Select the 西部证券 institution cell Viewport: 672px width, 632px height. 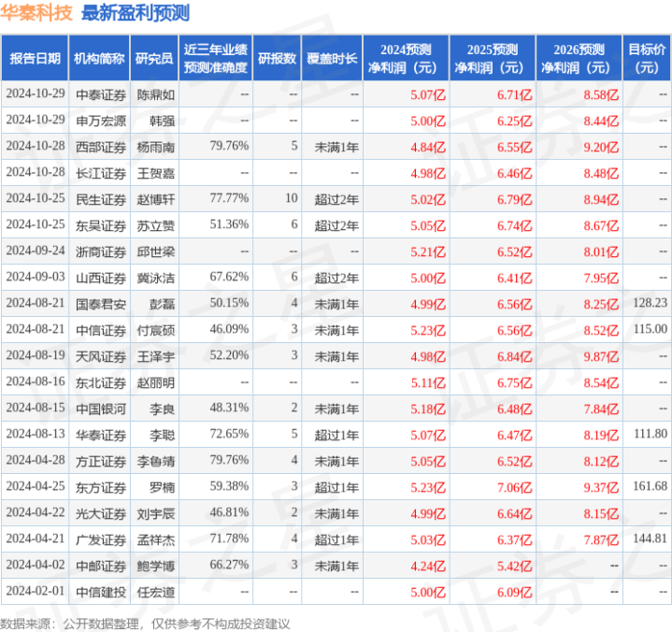coord(101,147)
